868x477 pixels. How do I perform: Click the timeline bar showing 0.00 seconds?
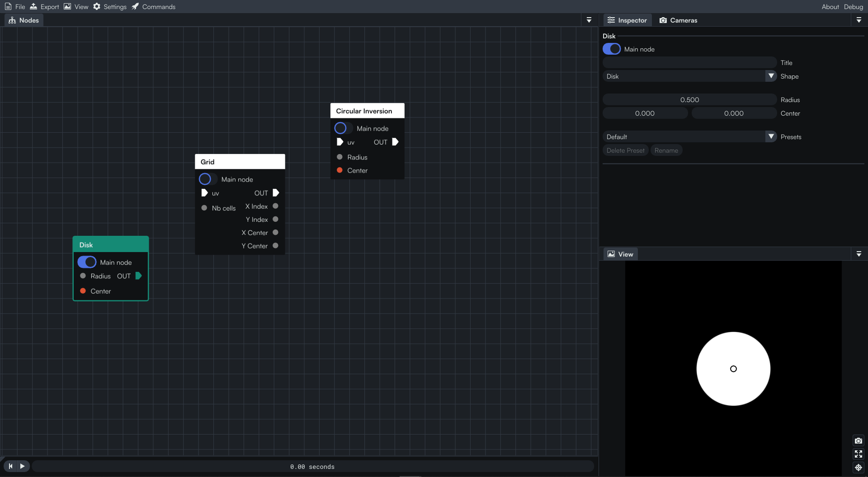[x=312, y=466]
